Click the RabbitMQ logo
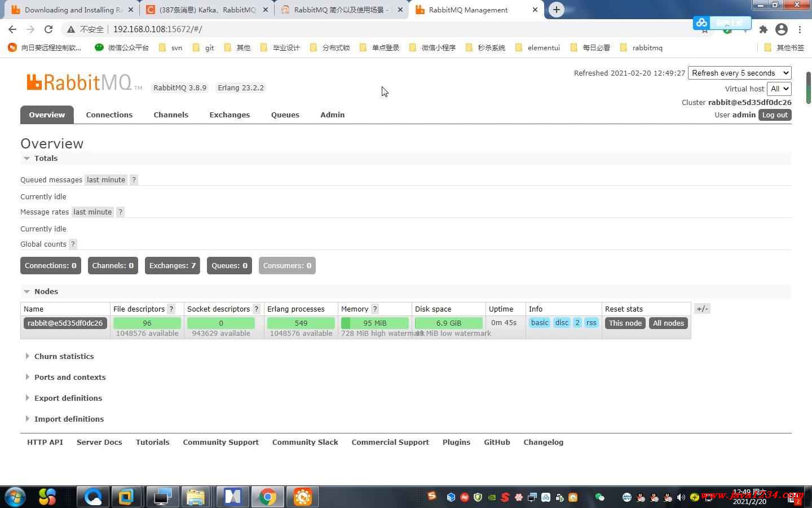This screenshot has width=812, height=508. click(84, 82)
